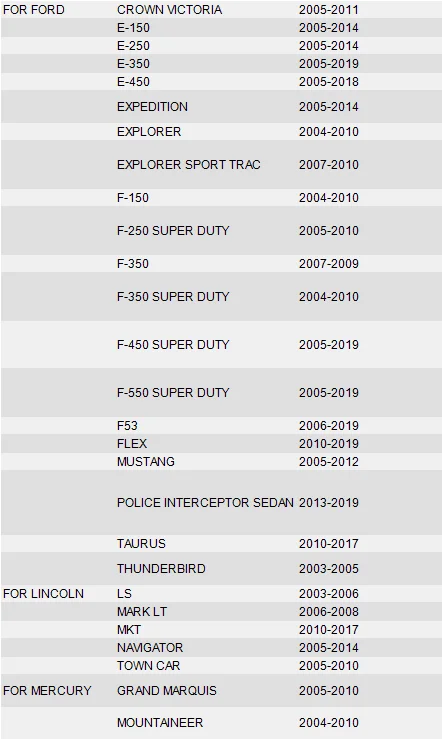Select the F-150 model text
The height and width of the screenshot is (739, 442).
(x=133, y=197)
